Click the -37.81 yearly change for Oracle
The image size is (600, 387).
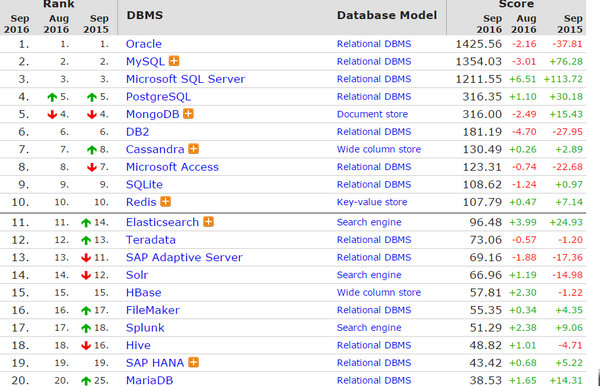point(567,44)
